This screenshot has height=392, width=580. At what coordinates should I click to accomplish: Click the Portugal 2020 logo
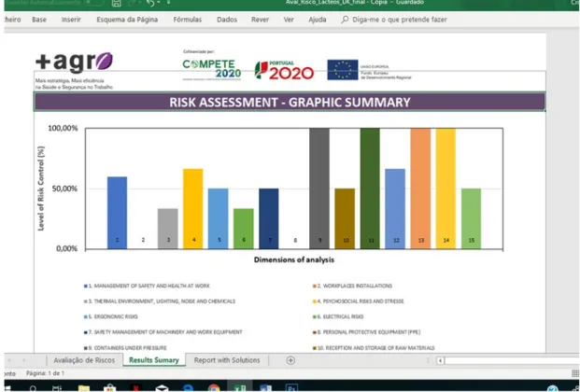[284, 70]
